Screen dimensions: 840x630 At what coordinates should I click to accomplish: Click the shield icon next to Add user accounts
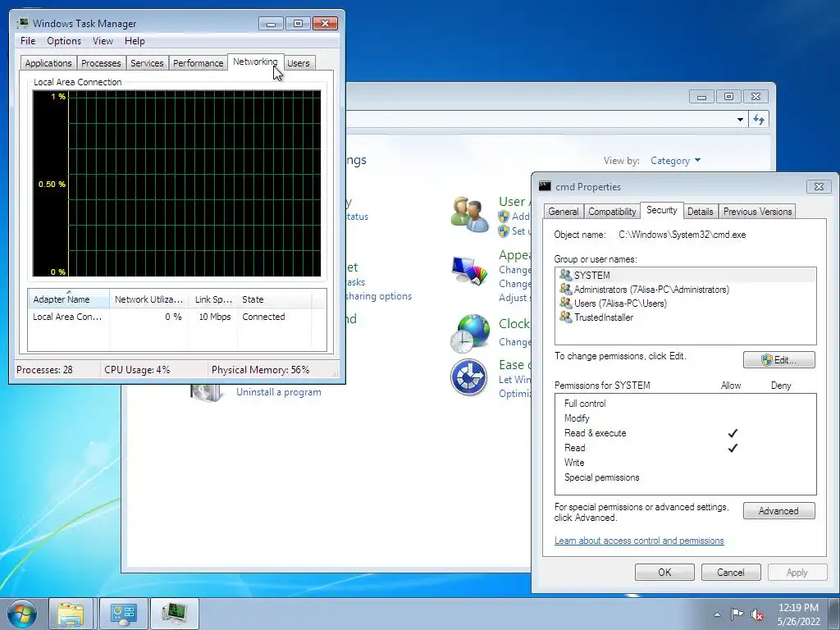tap(504, 217)
